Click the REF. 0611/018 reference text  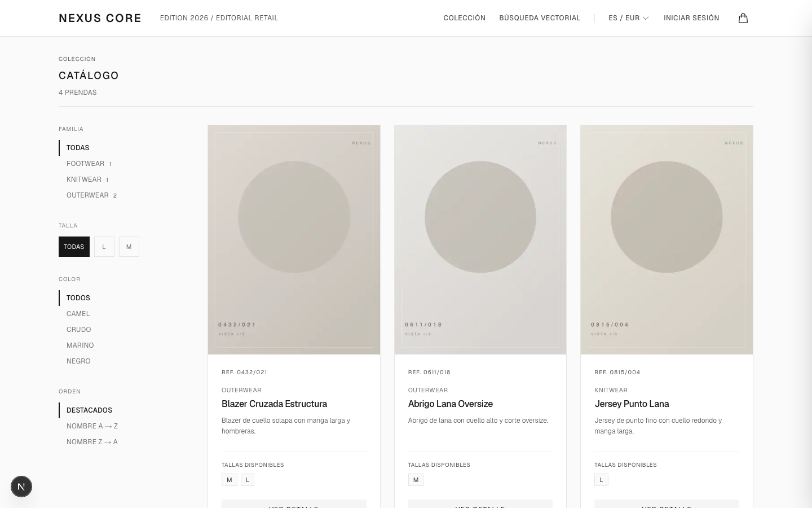click(429, 373)
